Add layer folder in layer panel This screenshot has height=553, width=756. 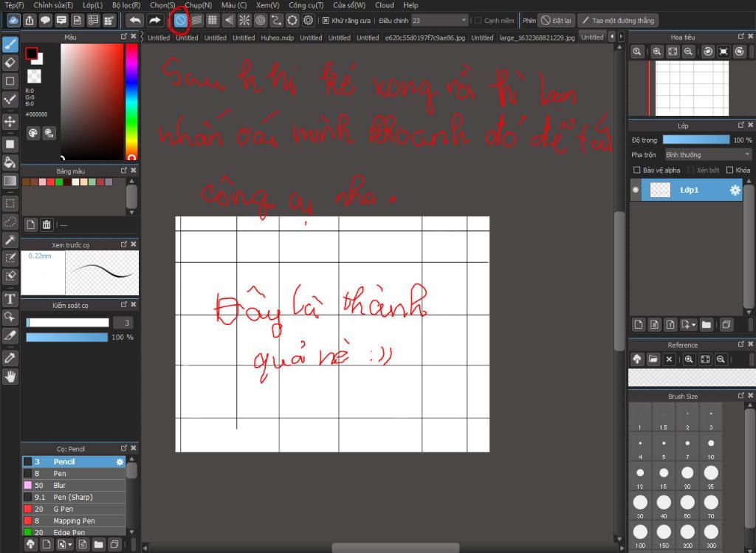[x=707, y=324]
